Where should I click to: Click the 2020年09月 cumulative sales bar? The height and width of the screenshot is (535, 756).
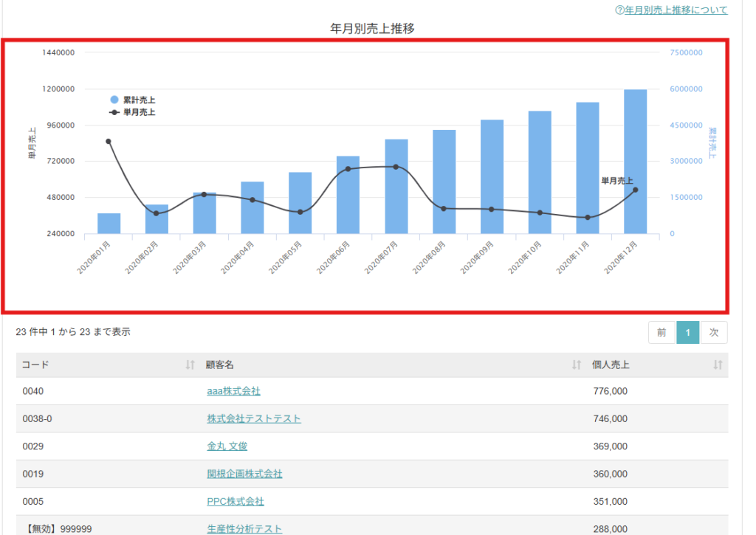[492, 177]
